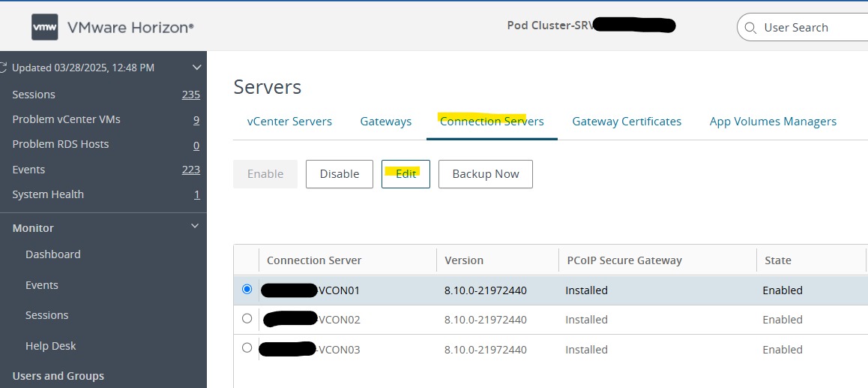Click Installed cell in VCON02 row
Image resolution: width=868 pixels, height=388 pixels.
point(586,320)
